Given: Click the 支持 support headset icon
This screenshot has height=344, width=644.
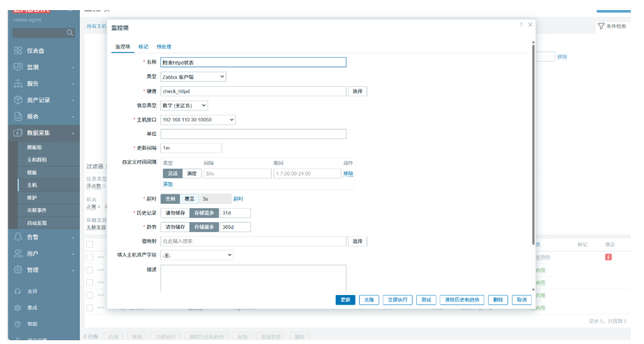Looking at the screenshot, I should (18, 291).
